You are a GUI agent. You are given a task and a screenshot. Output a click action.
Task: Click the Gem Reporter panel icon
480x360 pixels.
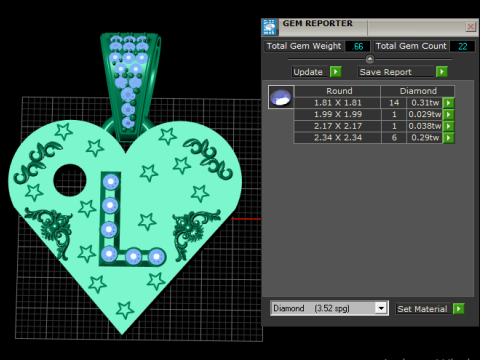pos(269,27)
